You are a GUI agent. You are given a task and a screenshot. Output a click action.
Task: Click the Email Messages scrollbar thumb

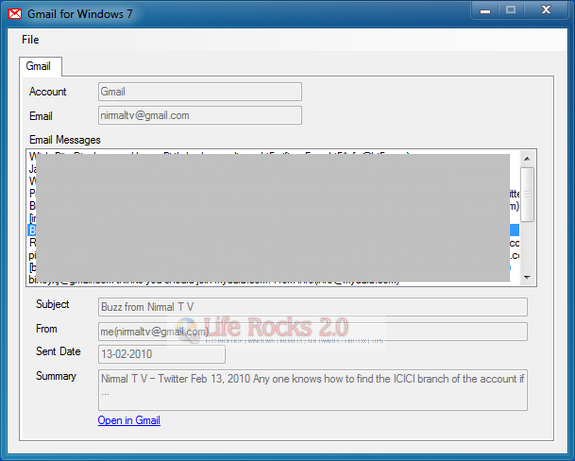click(527, 194)
